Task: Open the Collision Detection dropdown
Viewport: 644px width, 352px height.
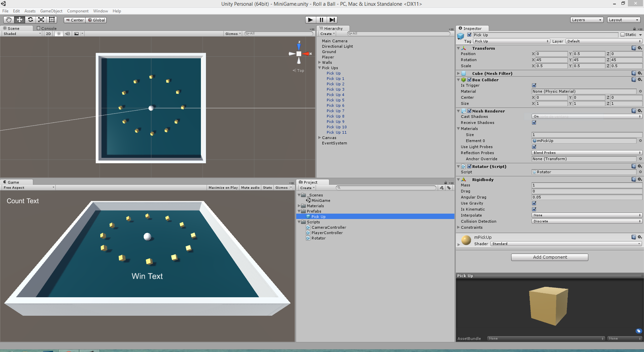Action: pyautogui.click(x=587, y=221)
